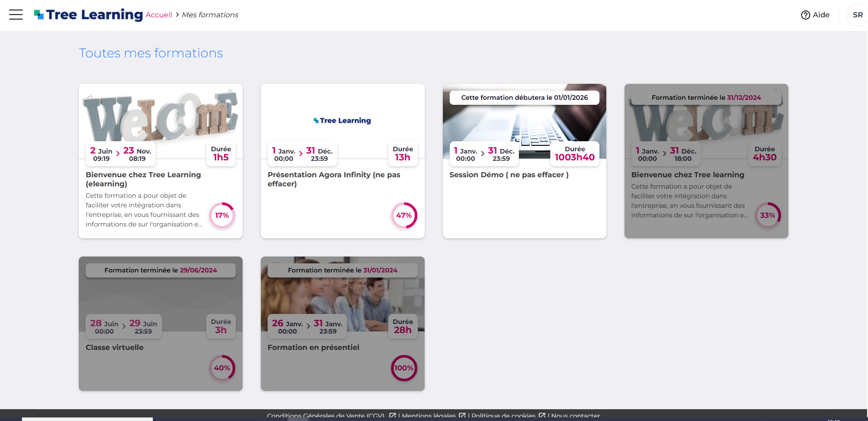Open the SR user profile avatar

[857, 15]
